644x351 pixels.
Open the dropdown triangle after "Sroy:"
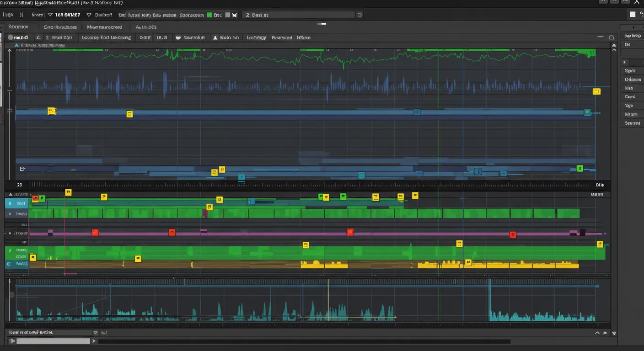pyautogui.click(x=50, y=15)
